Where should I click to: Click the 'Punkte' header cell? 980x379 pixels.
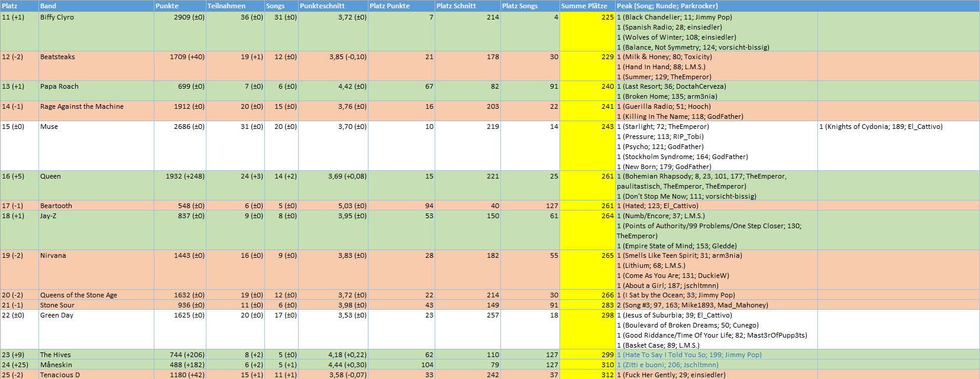[x=180, y=6]
